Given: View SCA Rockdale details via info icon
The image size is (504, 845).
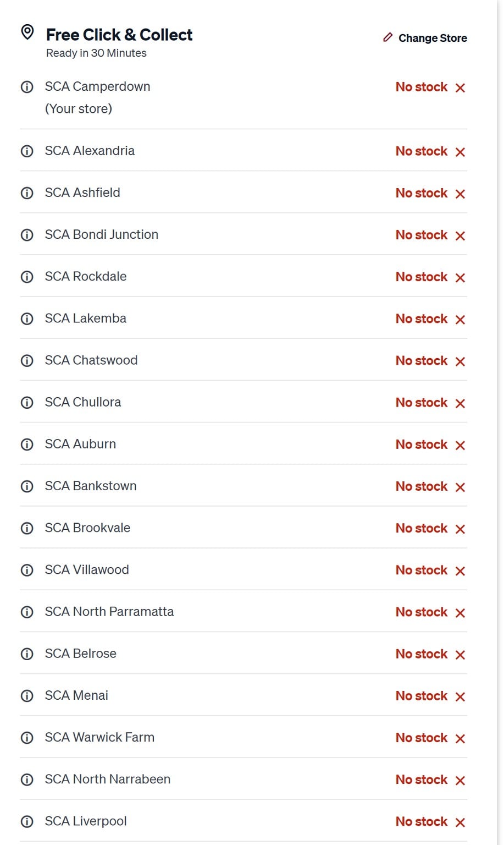Looking at the screenshot, I should pyautogui.click(x=27, y=277).
